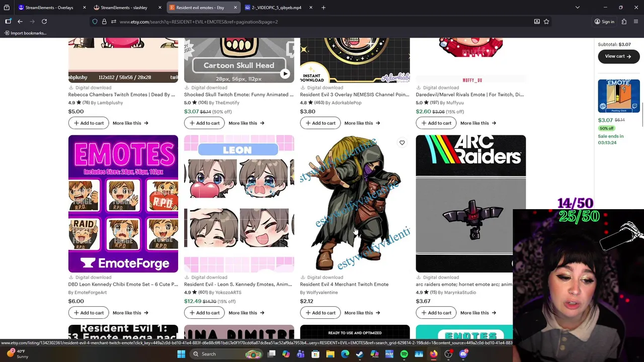
Task: More like this for NEMESIS overlay
Action: [x=362, y=123]
